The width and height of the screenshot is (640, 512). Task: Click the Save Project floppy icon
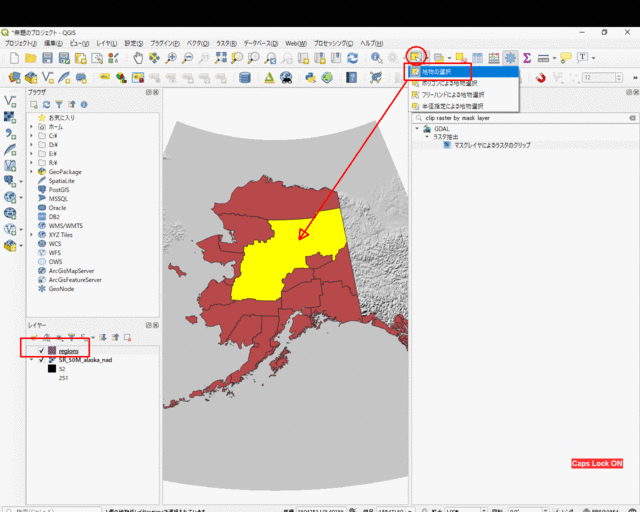pyautogui.click(x=47, y=58)
